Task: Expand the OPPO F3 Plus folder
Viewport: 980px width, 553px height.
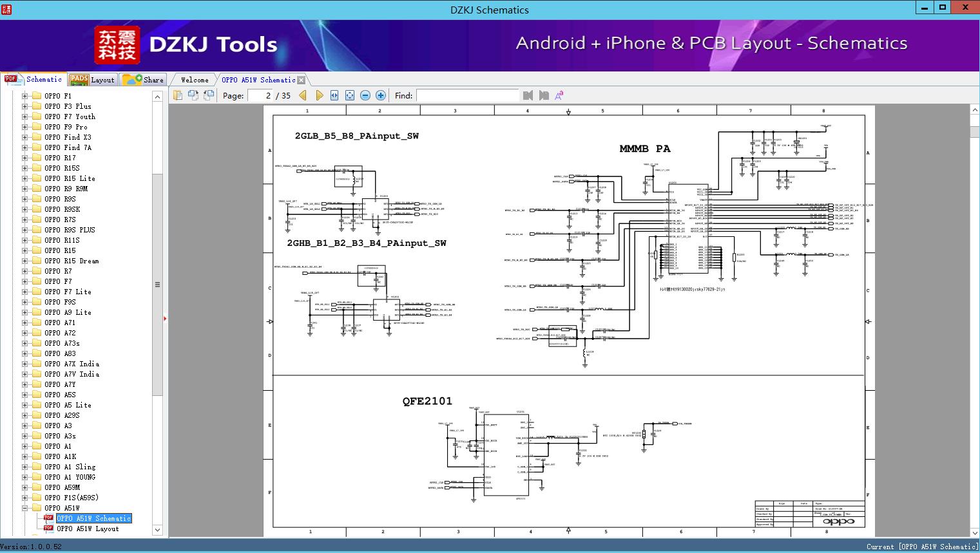Action: tap(24, 106)
